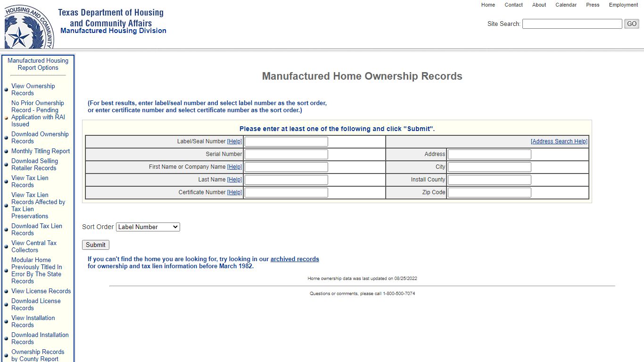Open Employment in top navigation
The image size is (644, 362).
[623, 5]
